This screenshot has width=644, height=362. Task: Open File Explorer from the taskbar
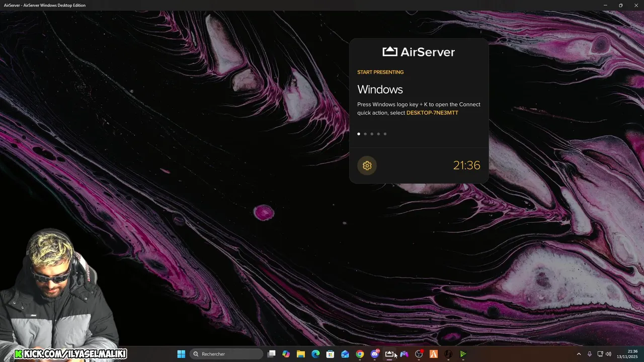point(301,354)
